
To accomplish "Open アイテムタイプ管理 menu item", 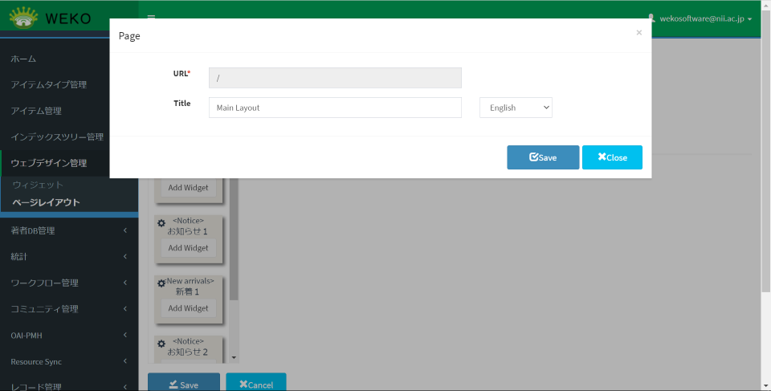I will click(49, 85).
